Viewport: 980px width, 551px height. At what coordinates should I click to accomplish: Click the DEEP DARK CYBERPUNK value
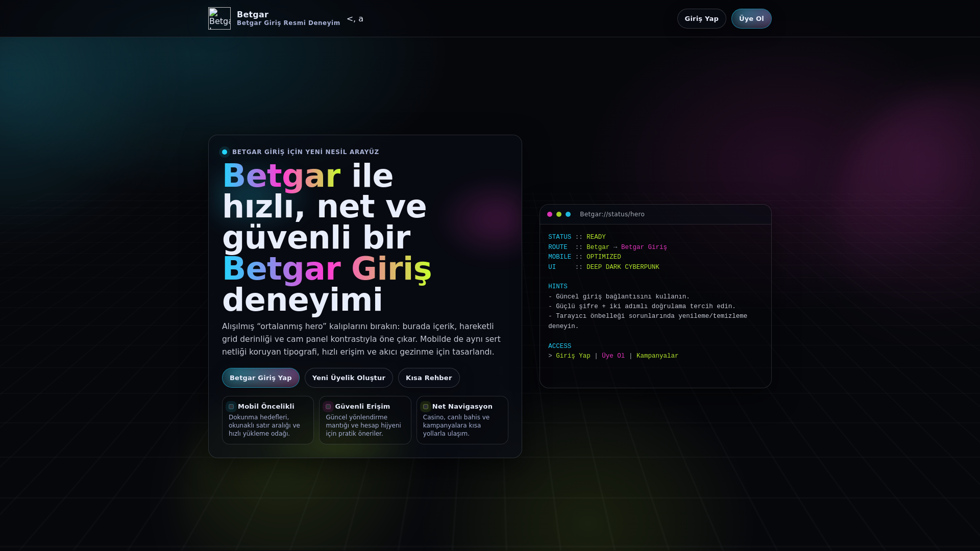click(623, 267)
